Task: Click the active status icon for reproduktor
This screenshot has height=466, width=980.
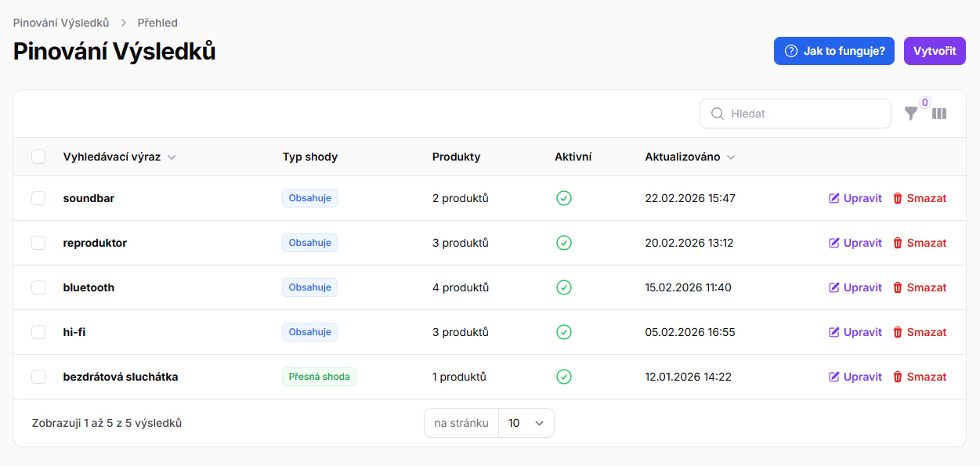Action: click(563, 243)
